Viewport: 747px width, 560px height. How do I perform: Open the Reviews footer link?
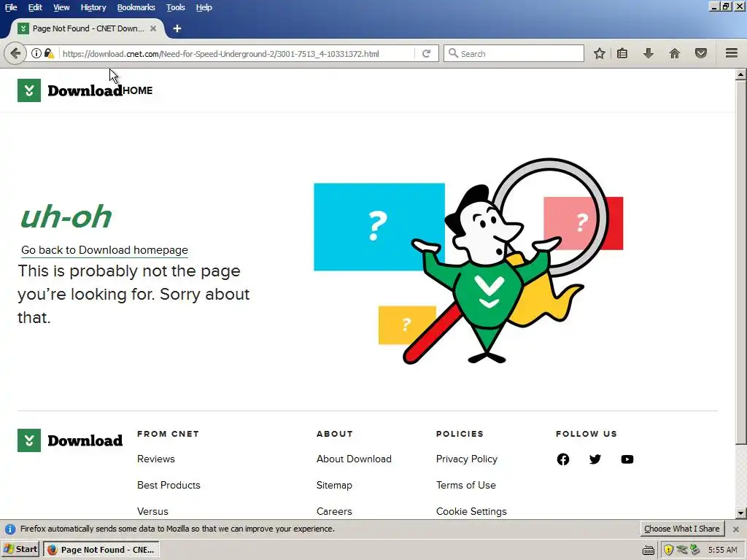[x=156, y=459]
